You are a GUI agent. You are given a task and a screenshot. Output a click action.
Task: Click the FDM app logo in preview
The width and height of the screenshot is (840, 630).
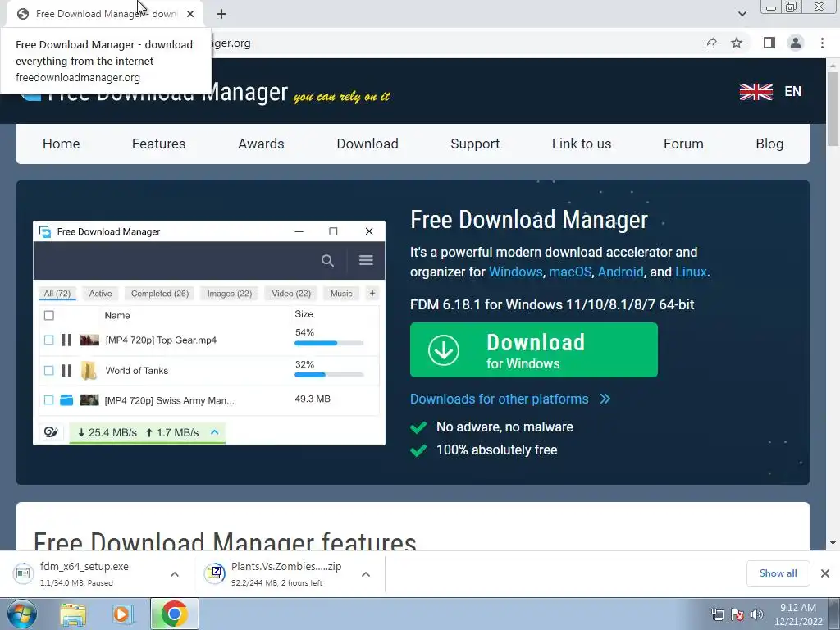(x=45, y=231)
